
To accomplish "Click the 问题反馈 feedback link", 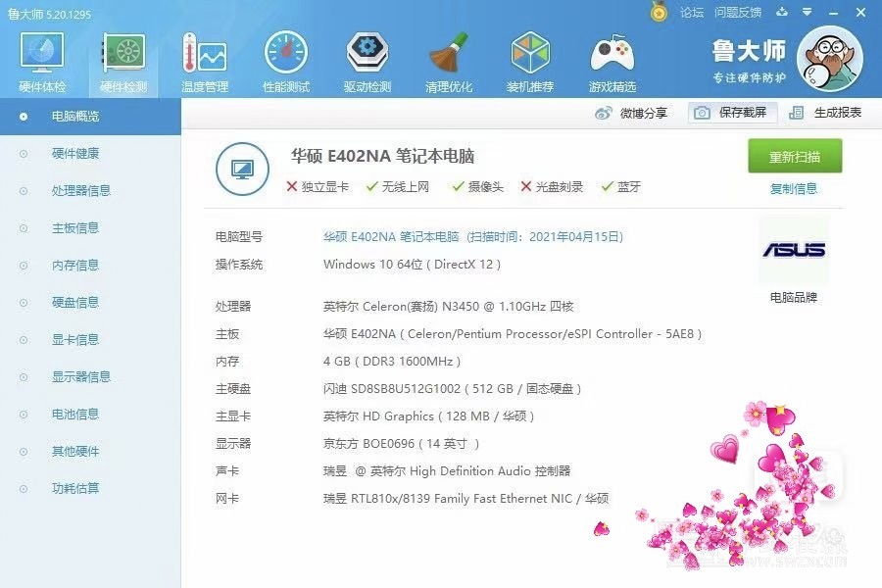I will [x=738, y=13].
